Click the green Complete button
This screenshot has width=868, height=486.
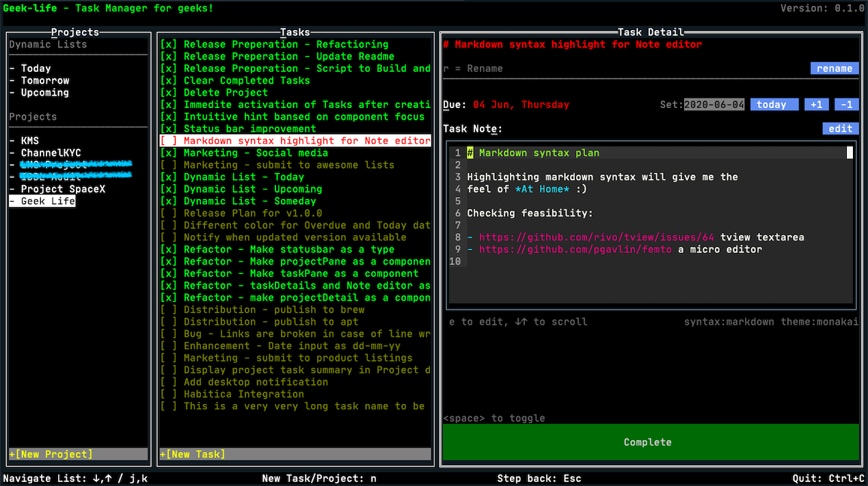point(647,442)
